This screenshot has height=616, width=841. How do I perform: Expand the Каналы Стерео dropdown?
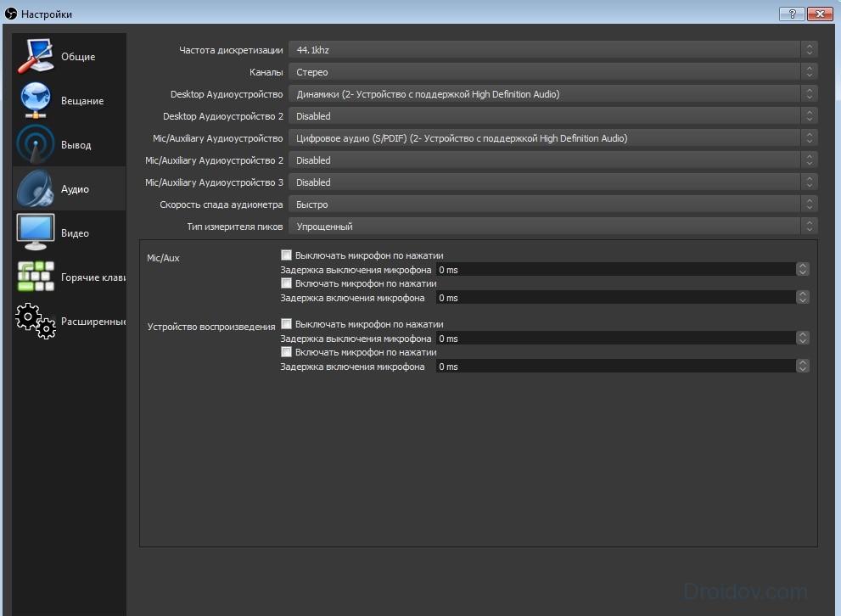[x=553, y=72]
